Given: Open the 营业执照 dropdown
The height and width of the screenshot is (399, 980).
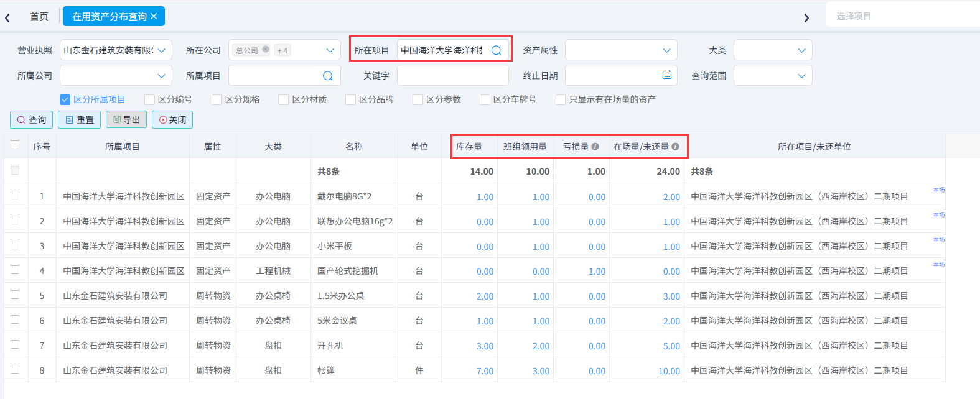Looking at the screenshot, I should pos(116,50).
